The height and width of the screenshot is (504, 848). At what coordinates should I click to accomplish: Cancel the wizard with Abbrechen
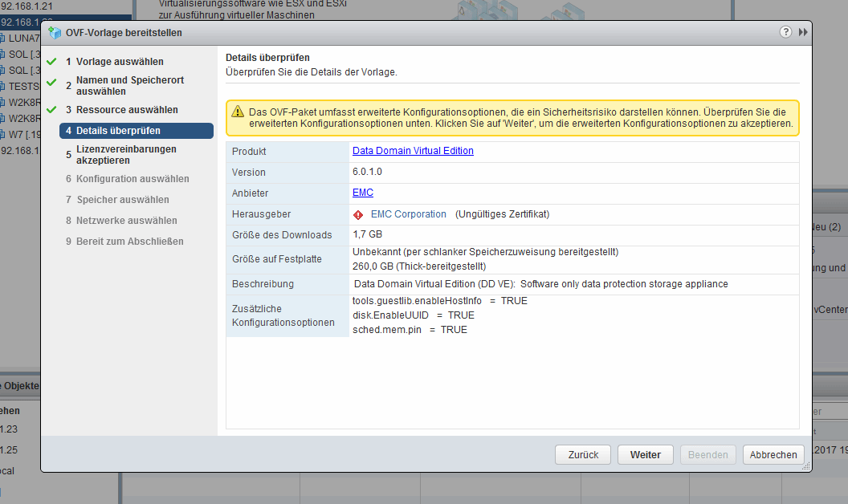pyautogui.click(x=773, y=455)
